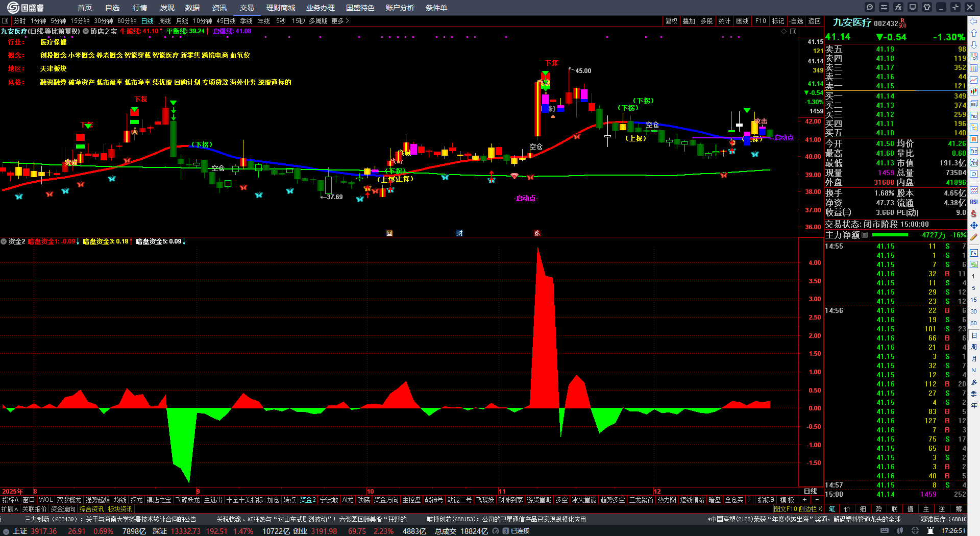Click the pencil drawing icon in right sidebar
This screenshot has width=980, height=536.
click(x=974, y=237)
